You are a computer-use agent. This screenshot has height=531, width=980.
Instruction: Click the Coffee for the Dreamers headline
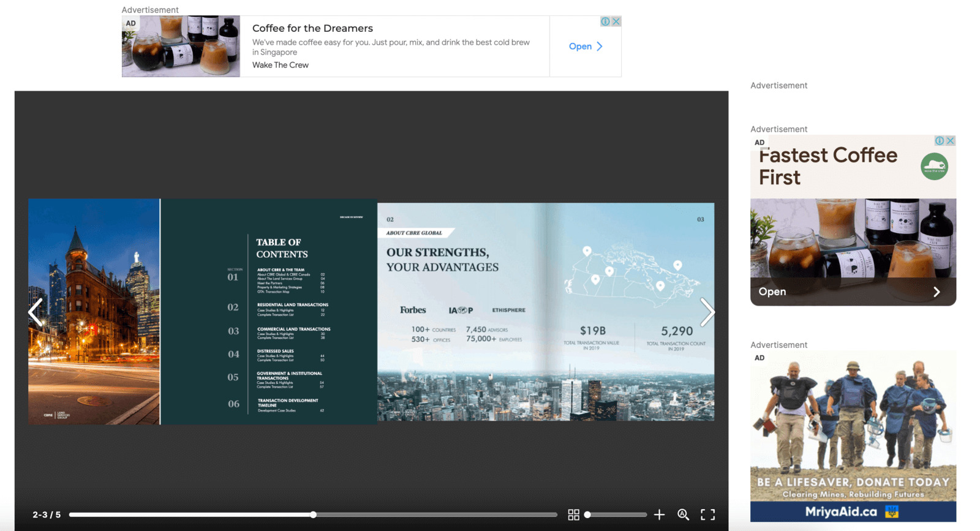click(312, 28)
